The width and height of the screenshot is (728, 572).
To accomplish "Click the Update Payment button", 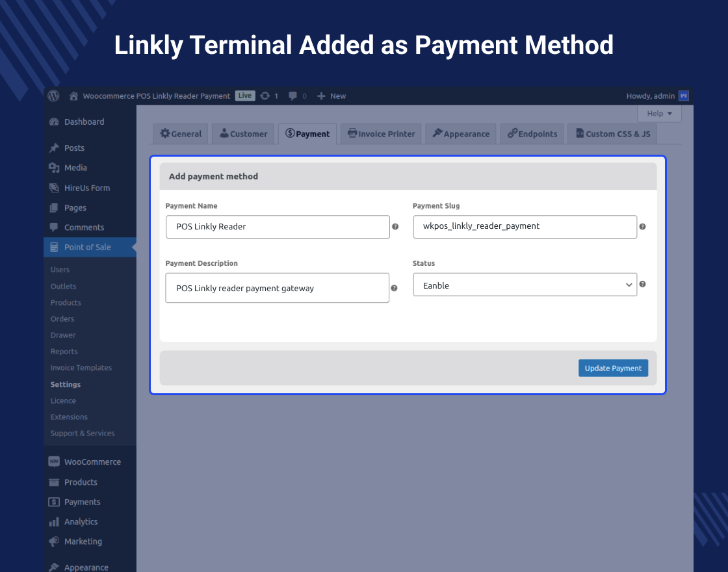I will coord(612,367).
